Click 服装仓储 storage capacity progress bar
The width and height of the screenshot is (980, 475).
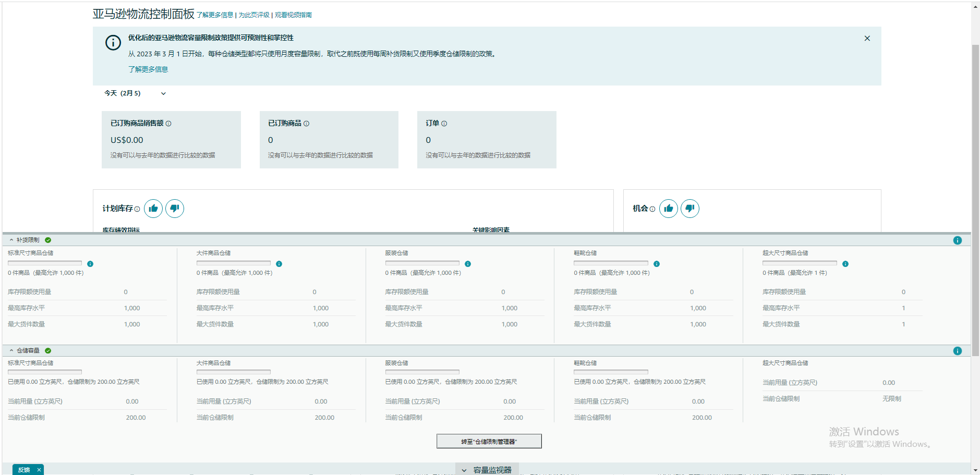pos(422,372)
